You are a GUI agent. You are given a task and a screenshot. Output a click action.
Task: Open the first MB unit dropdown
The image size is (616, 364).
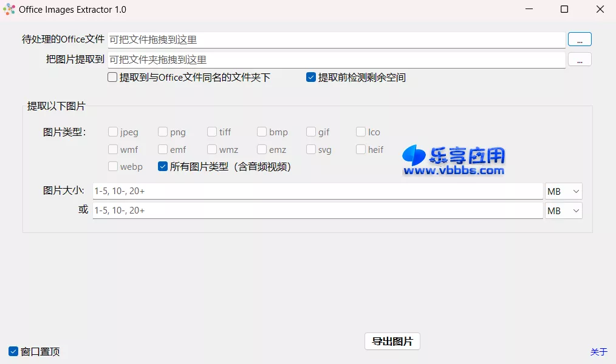tap(563, 190)
